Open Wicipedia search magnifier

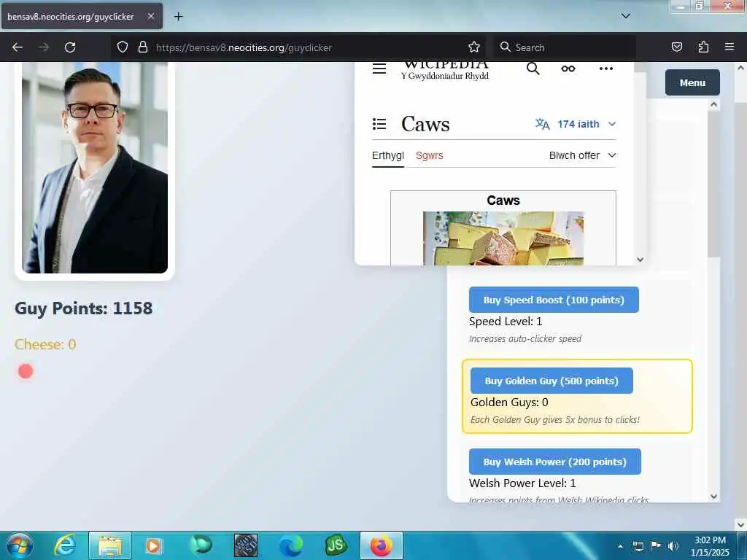point(533,69)
